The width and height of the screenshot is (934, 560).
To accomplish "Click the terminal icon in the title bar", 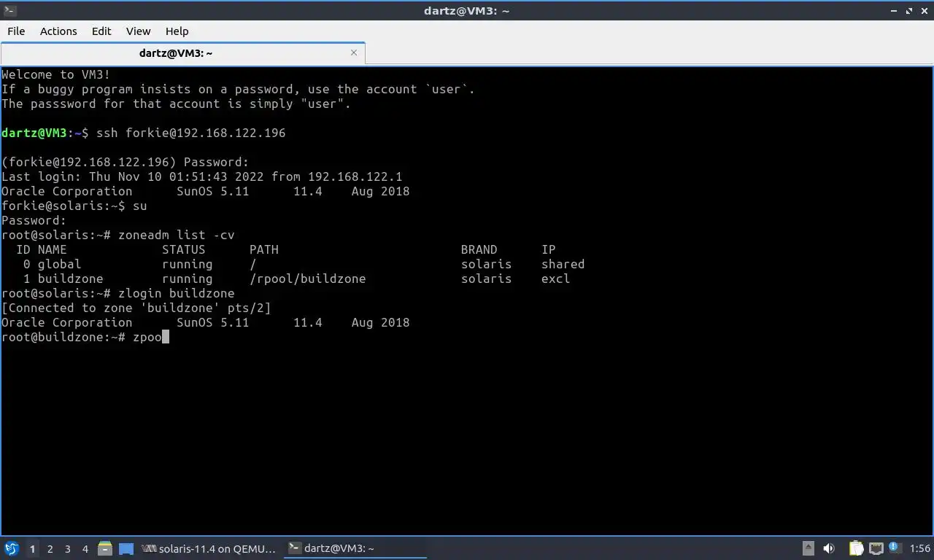I will pos(9,11).
